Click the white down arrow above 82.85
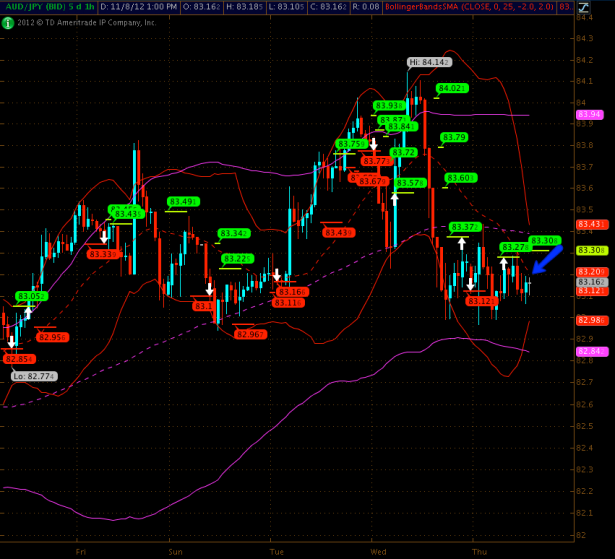Viewport: 615px width, 559px height. point(11,343)
